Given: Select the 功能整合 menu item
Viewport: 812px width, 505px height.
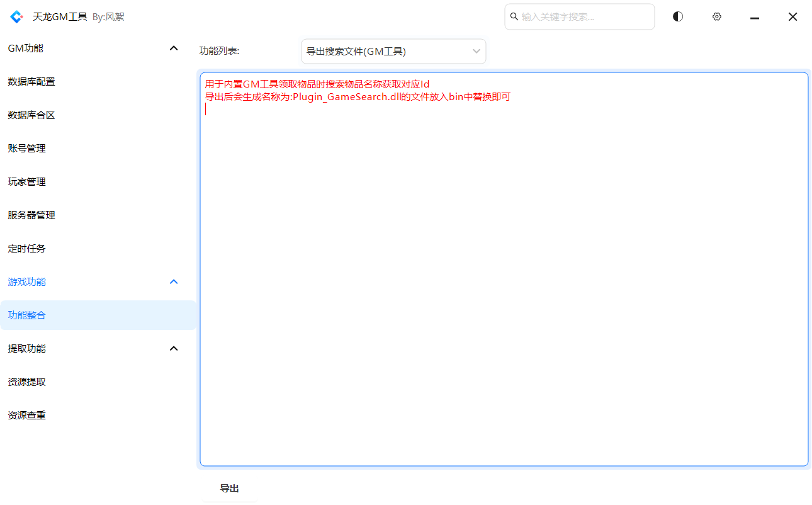Looking at the screenshot, I should 27,315.
